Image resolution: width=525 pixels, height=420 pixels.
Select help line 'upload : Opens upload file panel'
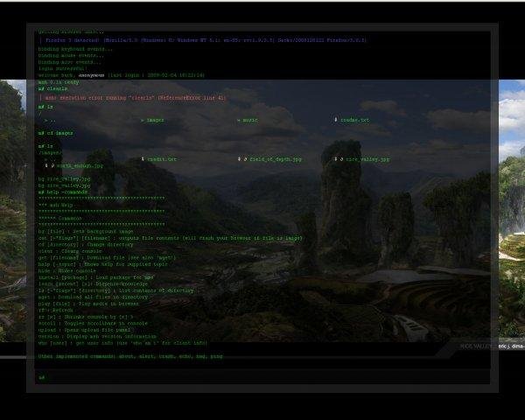click(x=84, y=330)
